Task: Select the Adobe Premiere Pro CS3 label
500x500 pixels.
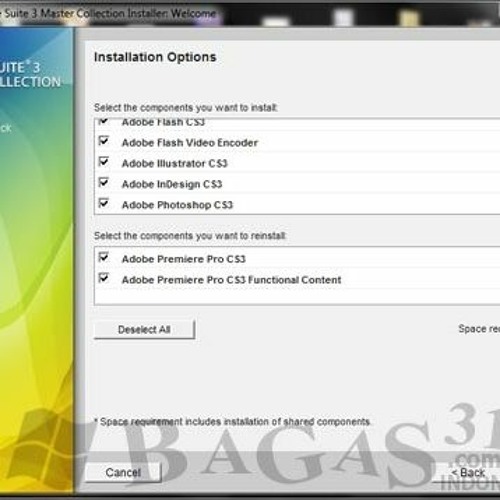Action: click(x=184, y=259)
